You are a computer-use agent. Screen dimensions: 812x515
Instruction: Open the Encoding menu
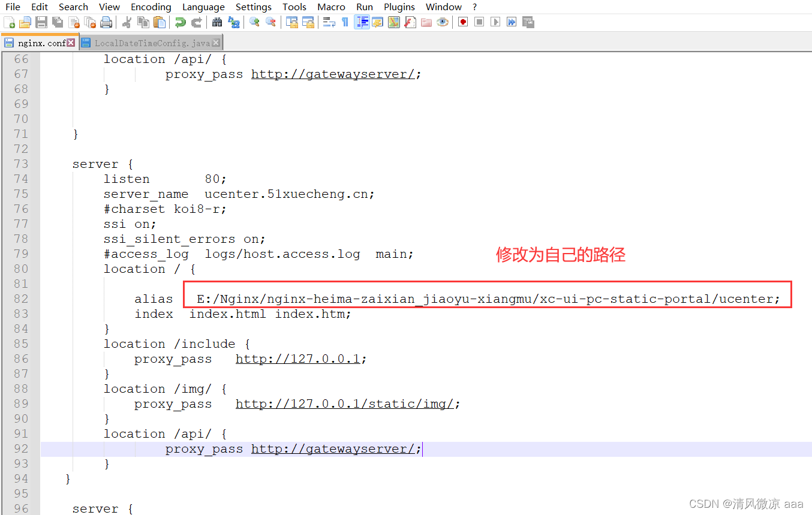point(151,7)
